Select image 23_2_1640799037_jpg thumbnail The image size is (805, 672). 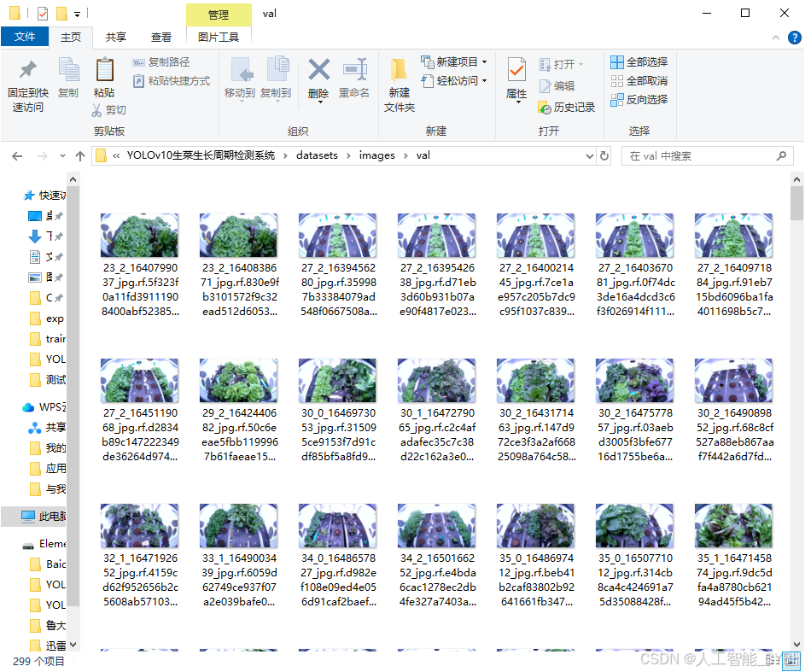click(x=139, y=236)
